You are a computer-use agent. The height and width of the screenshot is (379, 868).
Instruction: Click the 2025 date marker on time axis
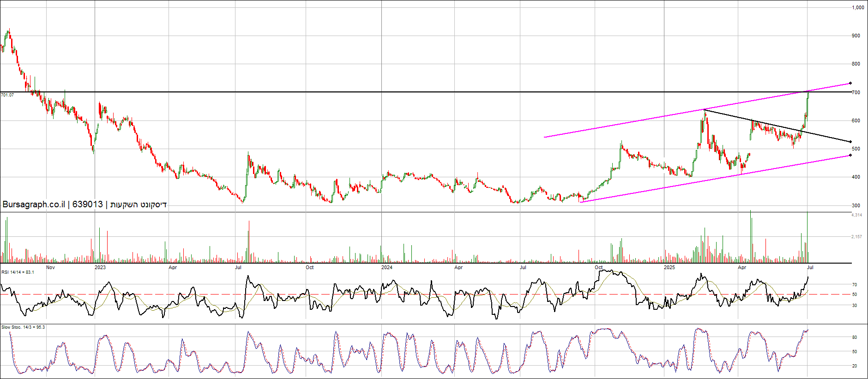pyautogui.click(x=669, y=267)
